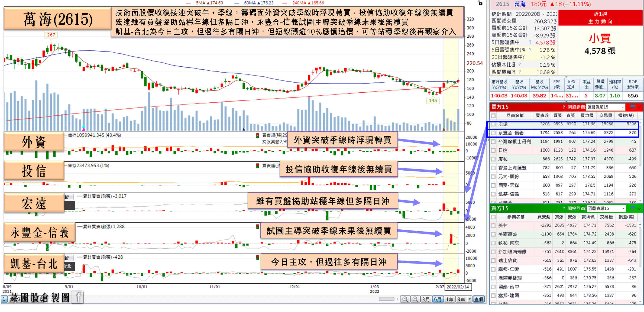Image resolution: width=644 pixels, height=312 pixels.
Task: Click the chart horizontal scroll slider
Action: point(387,299)
